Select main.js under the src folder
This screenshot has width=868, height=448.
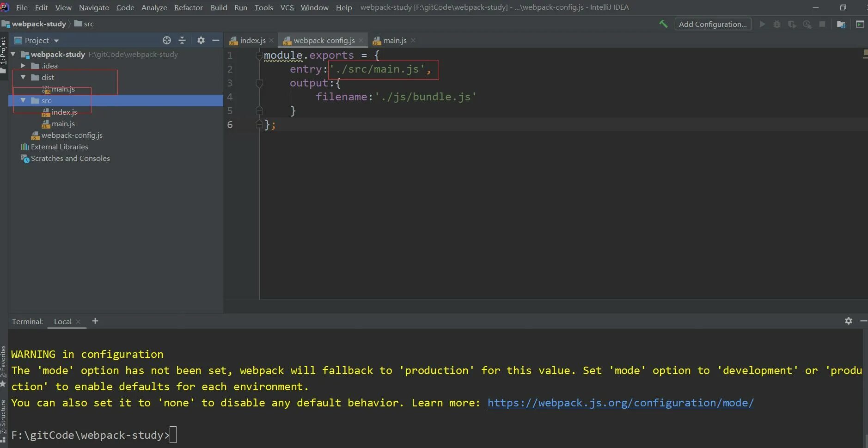click(x=63, y=123)
